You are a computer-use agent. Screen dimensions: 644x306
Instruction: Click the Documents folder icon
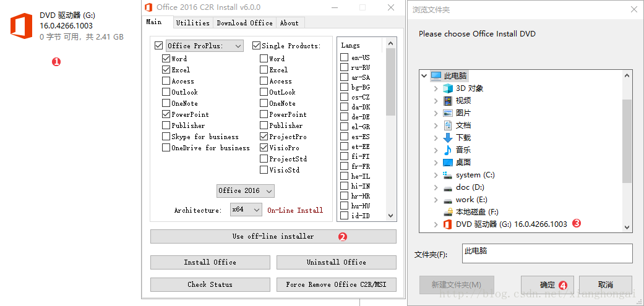pos(448,125)
